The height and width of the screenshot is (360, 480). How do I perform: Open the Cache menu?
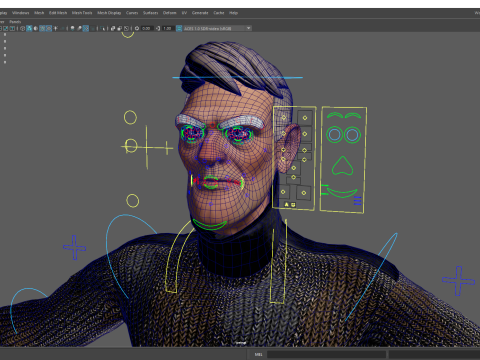pyautogui.click(x=219, y=13)
